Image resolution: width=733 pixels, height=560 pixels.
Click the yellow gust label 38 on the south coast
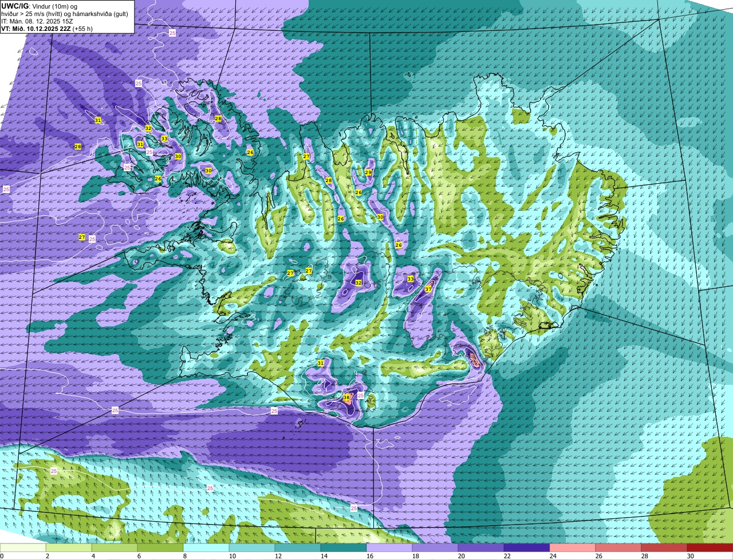(346, 397)
